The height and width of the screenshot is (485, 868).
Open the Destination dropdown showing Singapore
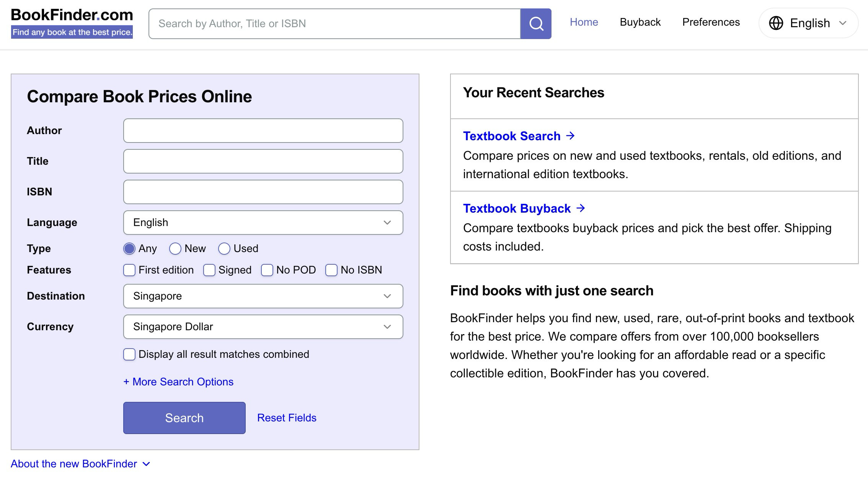263,296
